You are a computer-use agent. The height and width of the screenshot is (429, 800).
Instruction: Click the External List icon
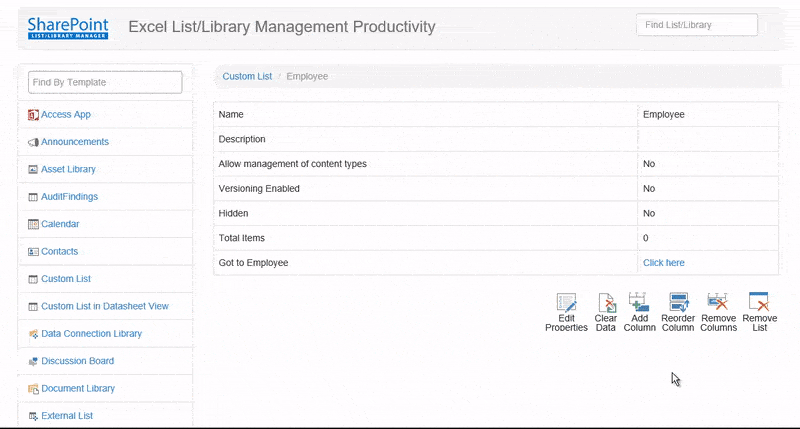pyautogui.click(x=33, y=416)
